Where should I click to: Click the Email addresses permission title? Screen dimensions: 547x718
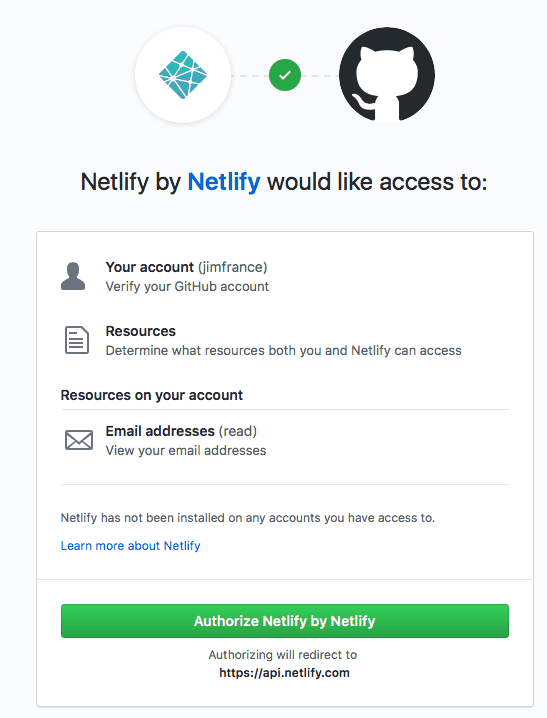(160, 431)
